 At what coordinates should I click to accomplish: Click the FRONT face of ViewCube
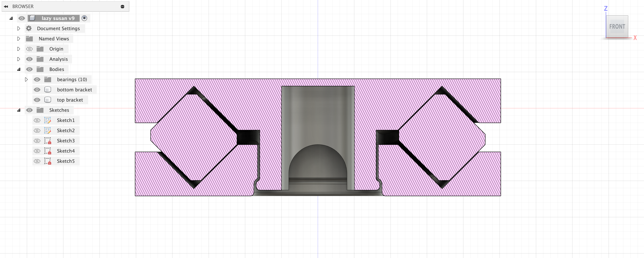pos(617,26)
